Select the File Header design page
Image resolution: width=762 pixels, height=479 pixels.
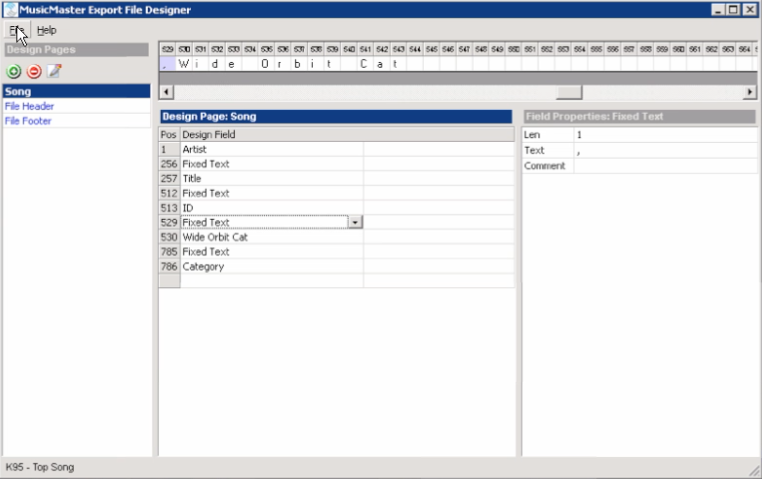(x=30, y=106)
